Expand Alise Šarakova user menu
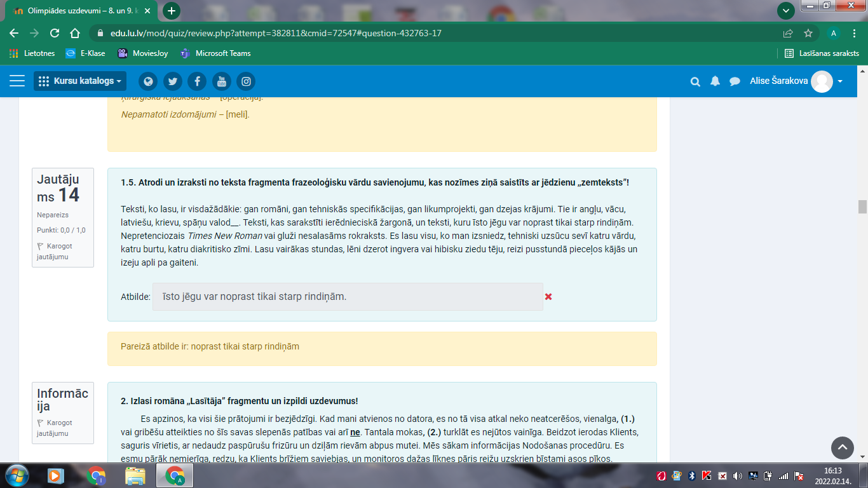The image size is (868, 488). (x=797, y=81)
